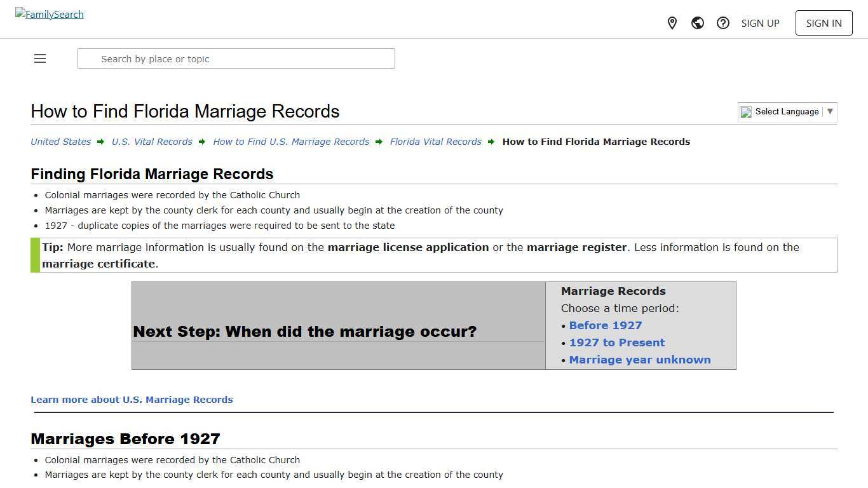Click the flag icon beside Select Language

coord(745,112)
